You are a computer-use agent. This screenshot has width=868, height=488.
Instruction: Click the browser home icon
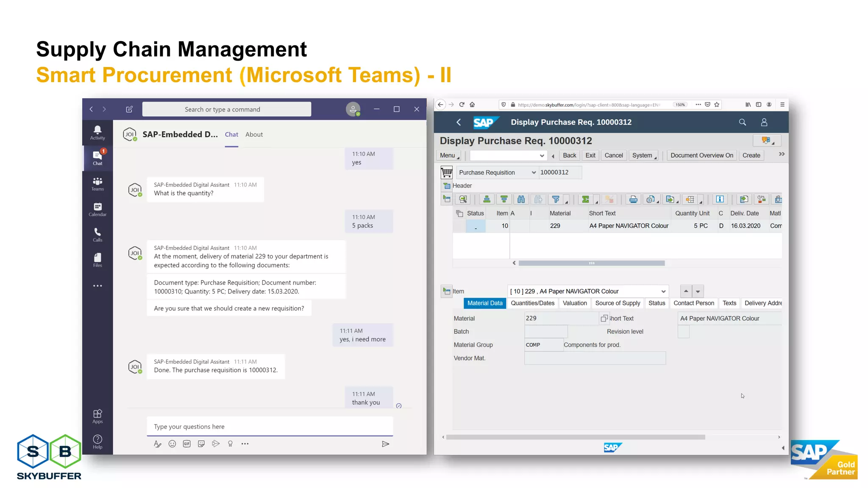(472, 105)
